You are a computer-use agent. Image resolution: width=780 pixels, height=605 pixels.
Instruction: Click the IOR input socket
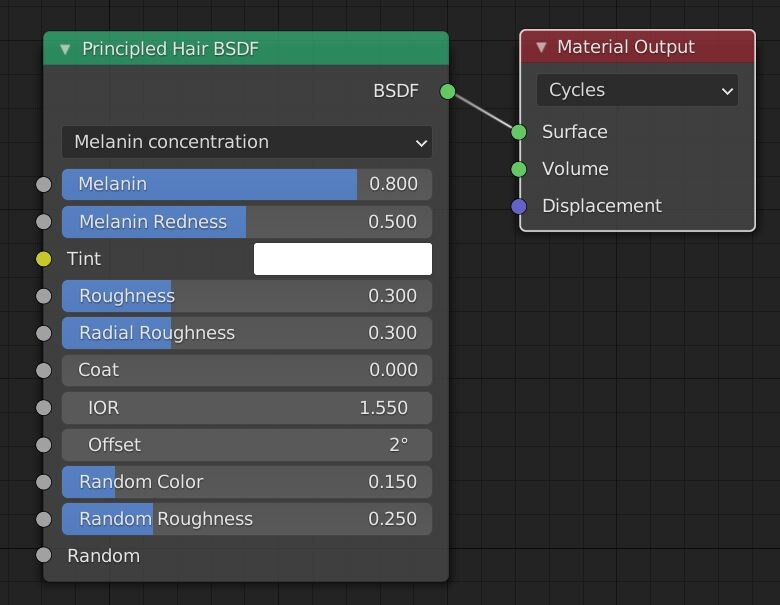44,408
